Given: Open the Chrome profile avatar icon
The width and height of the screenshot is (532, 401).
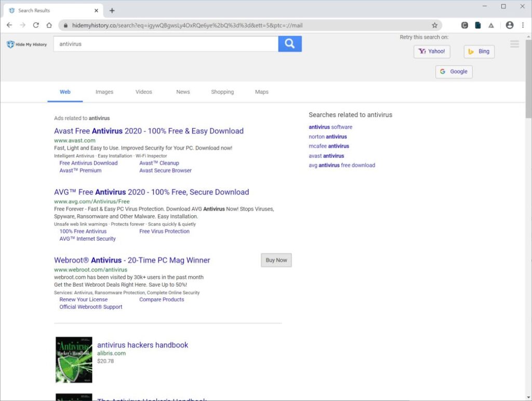Looking at the screenshot, I should 509,25.
